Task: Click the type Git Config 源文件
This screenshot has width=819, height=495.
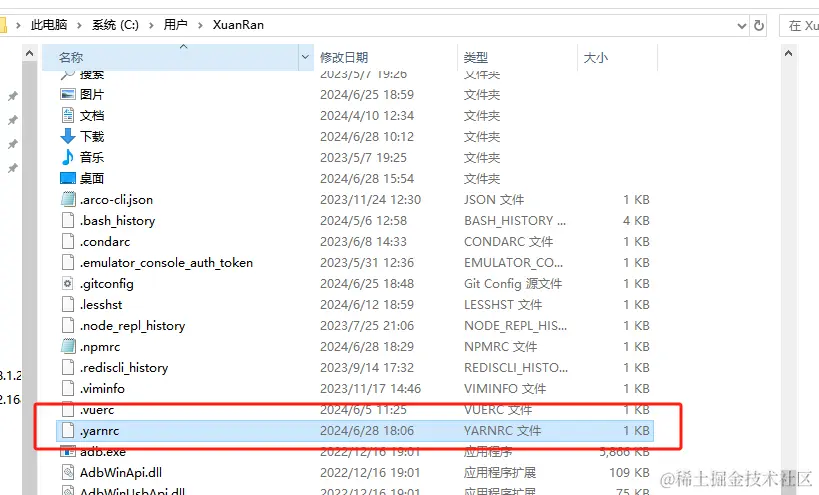Action: (x=513, y=284)
